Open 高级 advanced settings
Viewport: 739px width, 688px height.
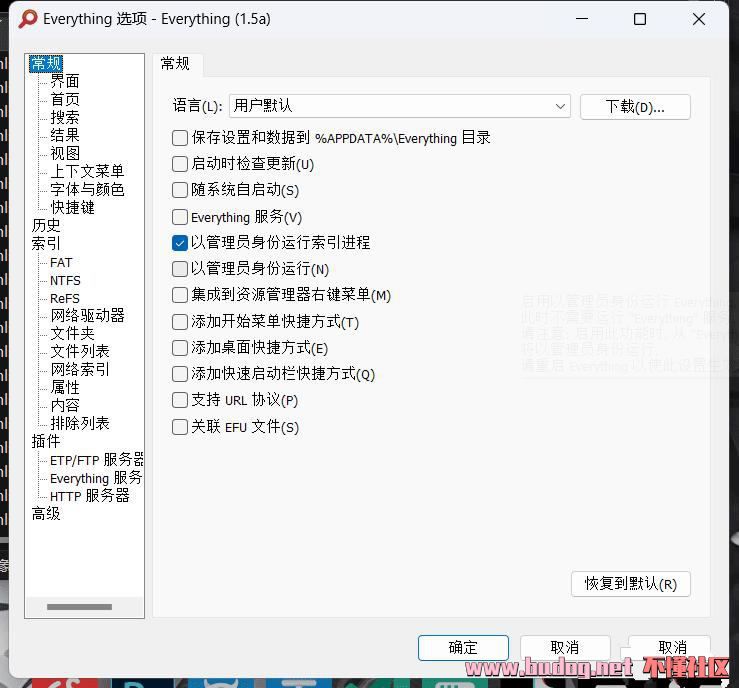point(46,514)
